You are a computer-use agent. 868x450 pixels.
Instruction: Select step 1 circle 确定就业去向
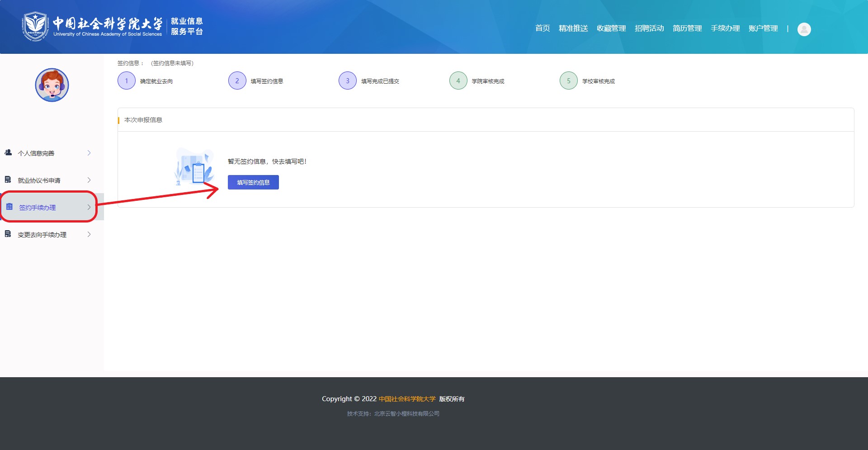click(127, 81)
